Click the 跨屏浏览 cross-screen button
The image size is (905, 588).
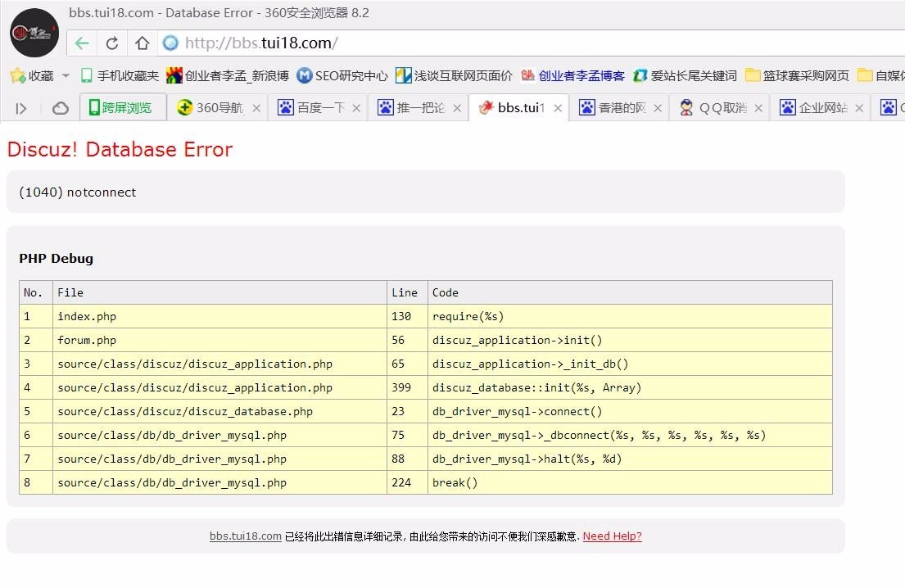click(x=121, y=108)
